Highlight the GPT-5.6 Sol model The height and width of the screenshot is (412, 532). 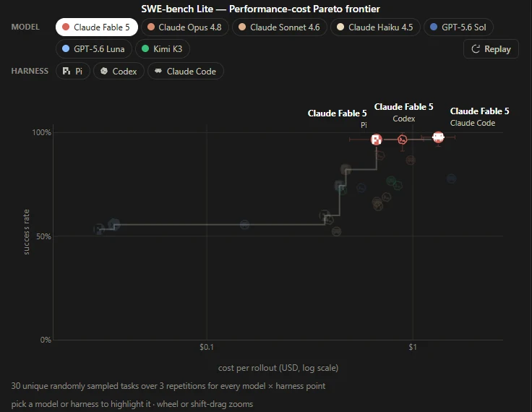tap(458, 27)
